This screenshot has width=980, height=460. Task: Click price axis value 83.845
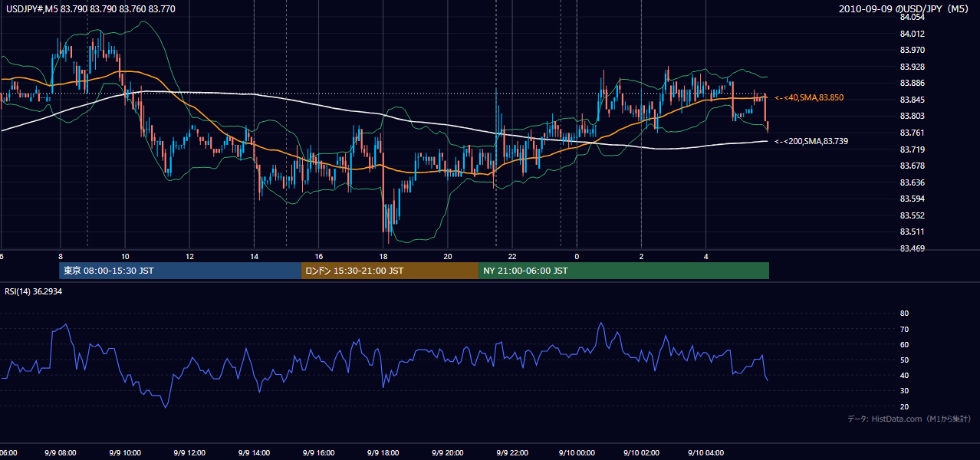click(913, 100)
